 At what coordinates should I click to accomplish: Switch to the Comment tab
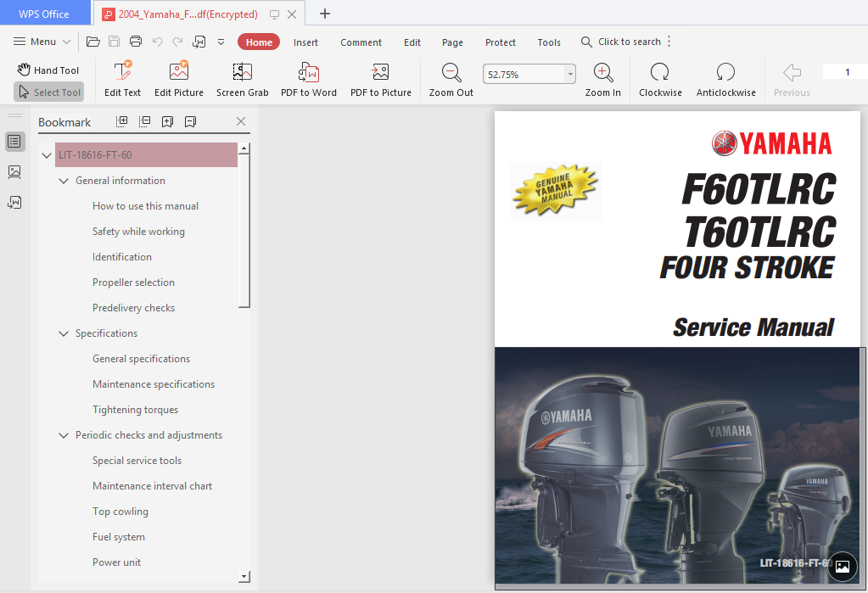tap(361, 42)
